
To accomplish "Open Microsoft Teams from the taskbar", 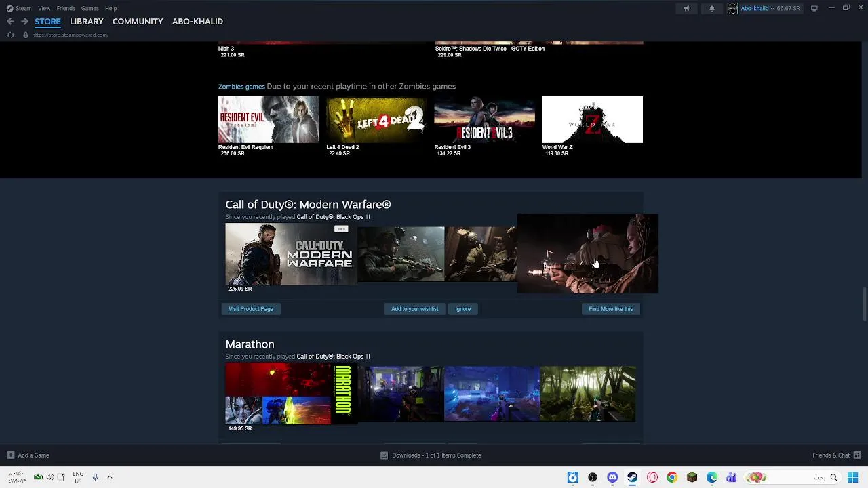I will coord(732,477).
